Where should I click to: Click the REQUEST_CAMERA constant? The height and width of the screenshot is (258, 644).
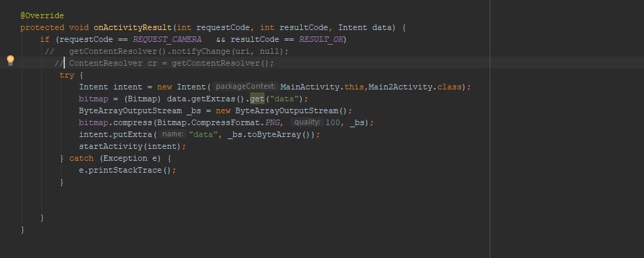pos(167,39)
